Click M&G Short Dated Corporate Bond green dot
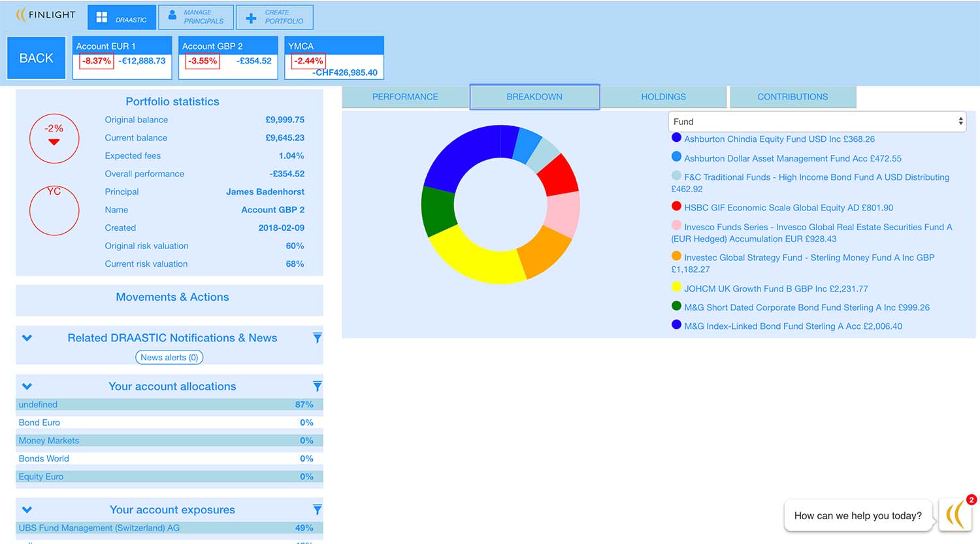 676,306
